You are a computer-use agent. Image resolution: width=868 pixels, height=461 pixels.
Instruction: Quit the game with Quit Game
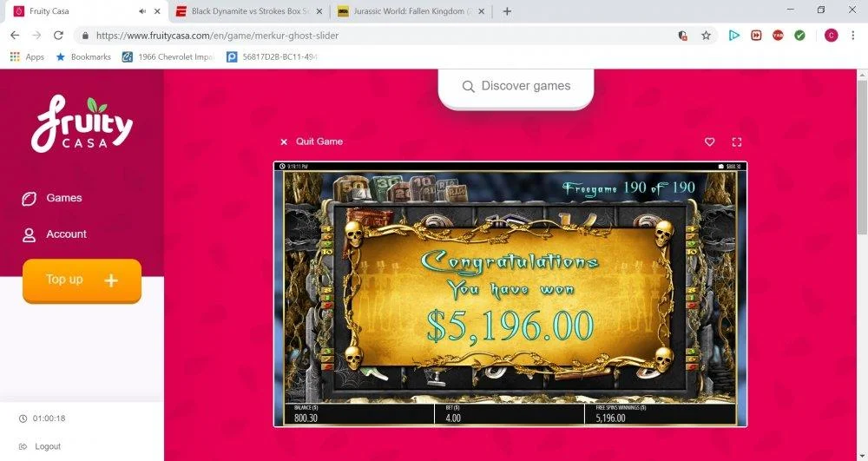pos(311,142)
